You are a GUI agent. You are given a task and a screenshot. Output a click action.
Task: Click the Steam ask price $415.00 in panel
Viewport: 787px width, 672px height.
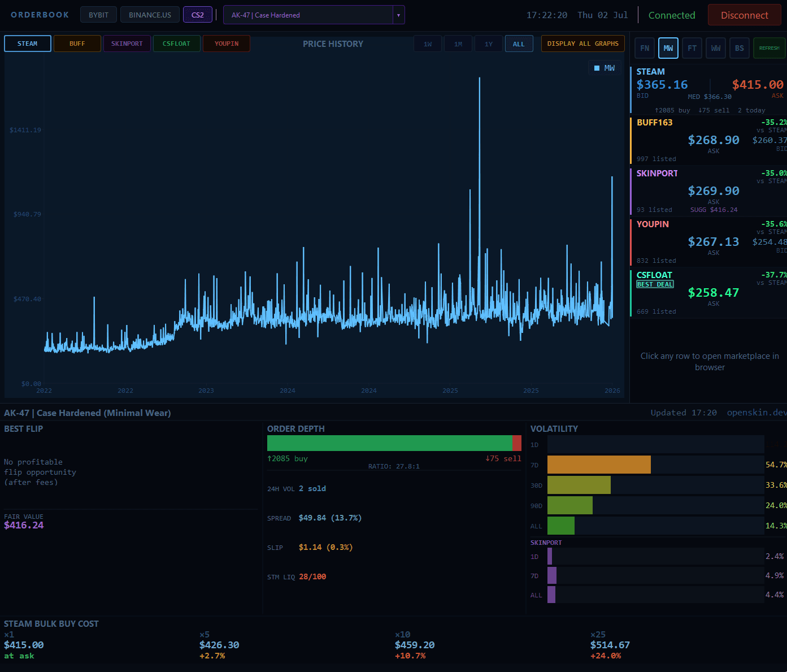(758, 85)
